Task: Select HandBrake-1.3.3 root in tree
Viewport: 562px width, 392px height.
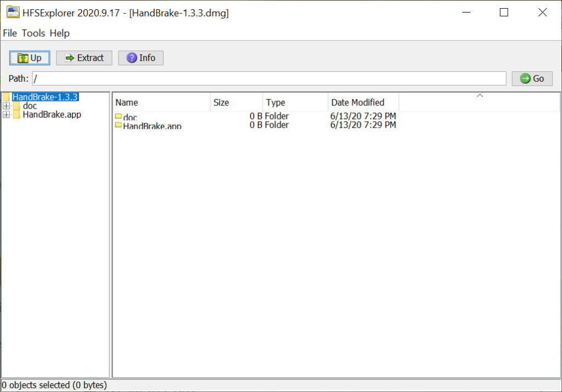Action: [x=45, y=97]
